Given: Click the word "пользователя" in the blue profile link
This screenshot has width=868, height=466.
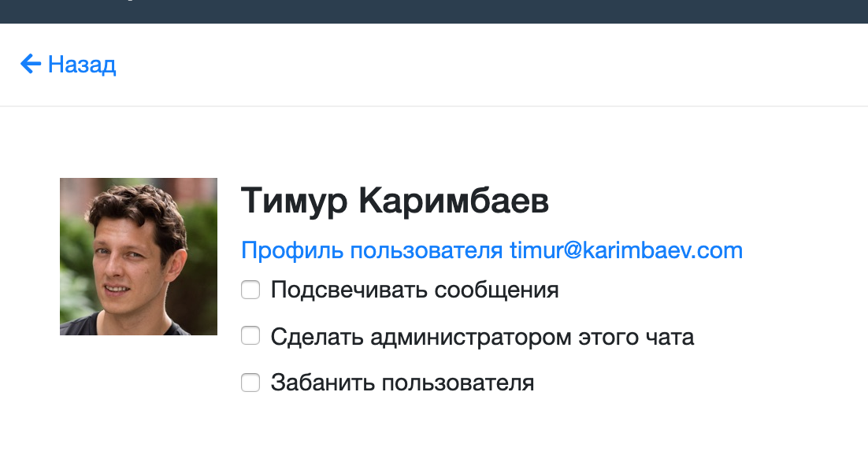Looking at the screenshot, I should [426, 251].
